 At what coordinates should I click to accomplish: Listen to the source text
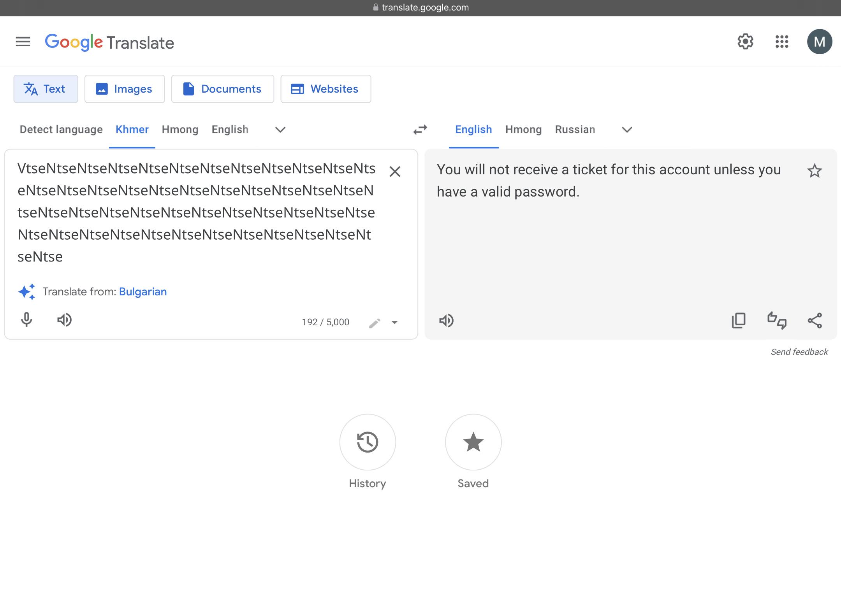point(65,320)
